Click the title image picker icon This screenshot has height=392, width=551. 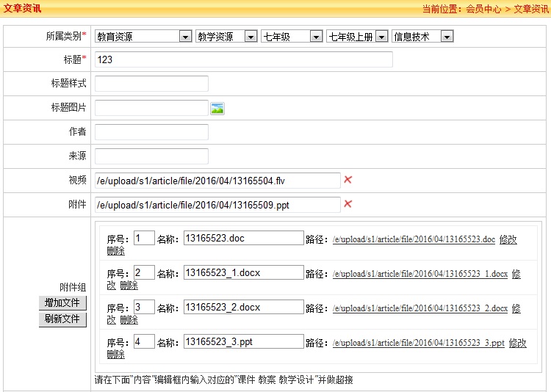tap(217, 109)
